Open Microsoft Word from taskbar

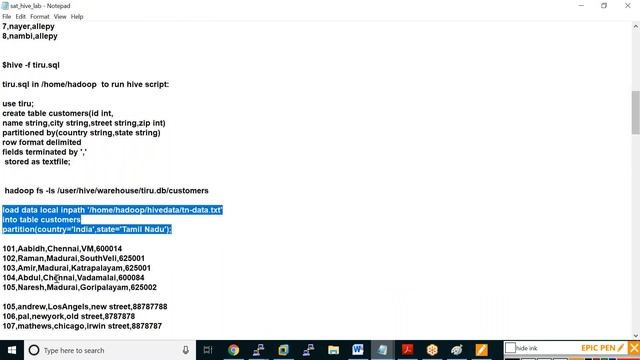click(x=358, y=350)
